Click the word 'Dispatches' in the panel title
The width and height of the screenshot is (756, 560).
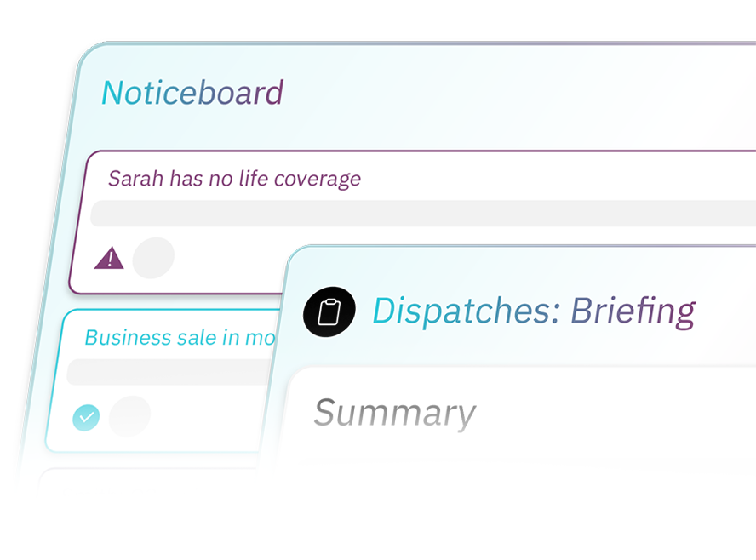(462, 311)
